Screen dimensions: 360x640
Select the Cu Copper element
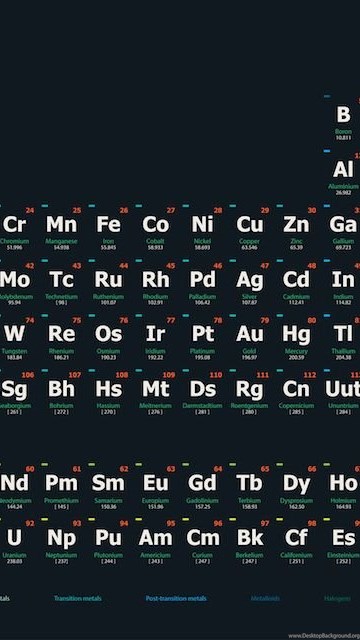249,229
